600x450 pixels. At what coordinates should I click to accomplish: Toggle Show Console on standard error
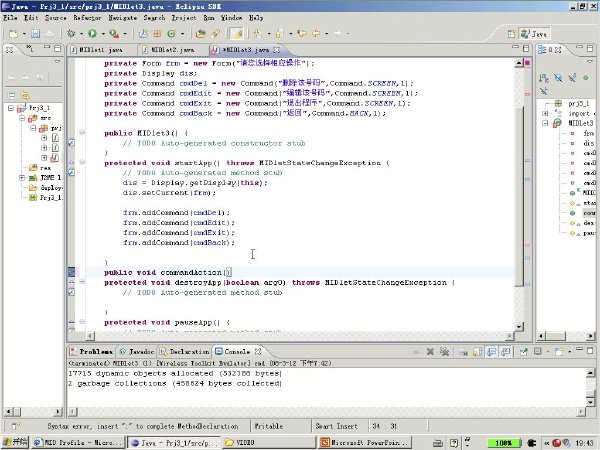[x=505, y=351]
